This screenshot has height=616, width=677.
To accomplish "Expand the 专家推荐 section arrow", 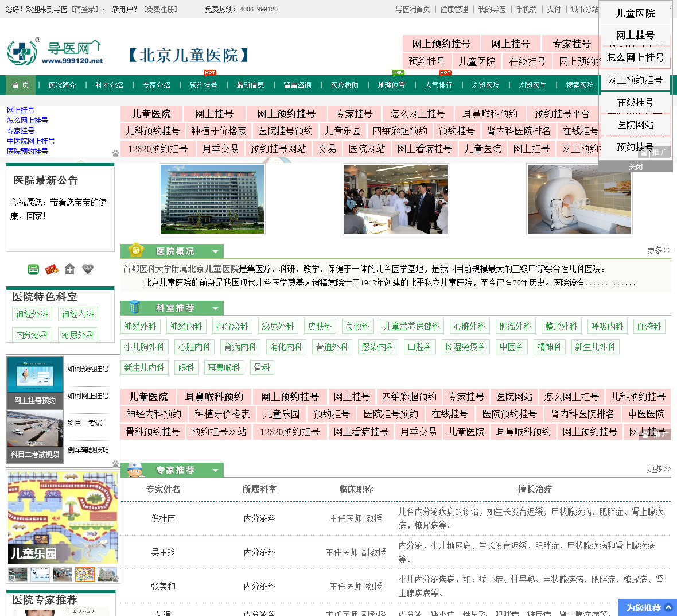I will [215, 470].
